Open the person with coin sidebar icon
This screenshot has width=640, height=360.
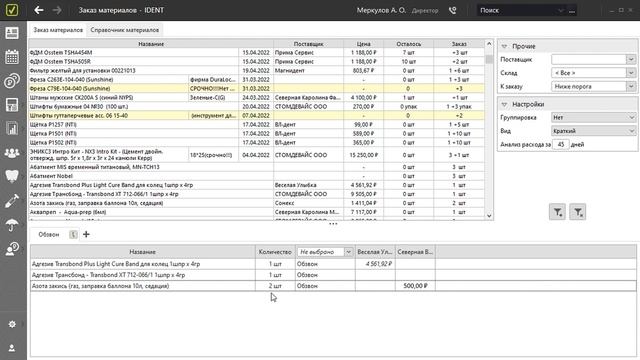(12, 248)
